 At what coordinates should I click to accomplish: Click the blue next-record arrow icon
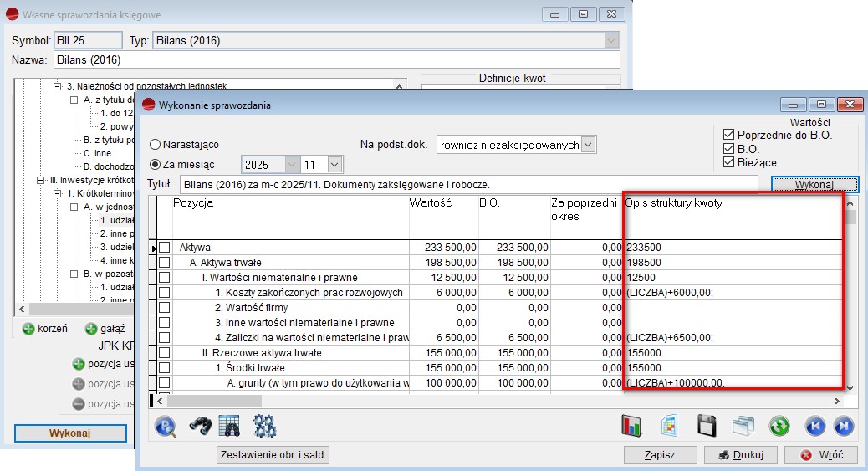coord(845,426)
